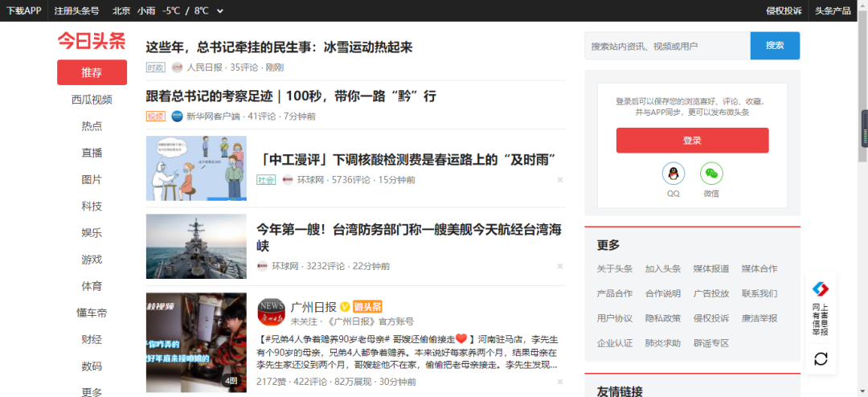Screen dimensions: 868x397
Task: Dismiss the 广州日报 post with its X
Action: click(x=559, y=382)
